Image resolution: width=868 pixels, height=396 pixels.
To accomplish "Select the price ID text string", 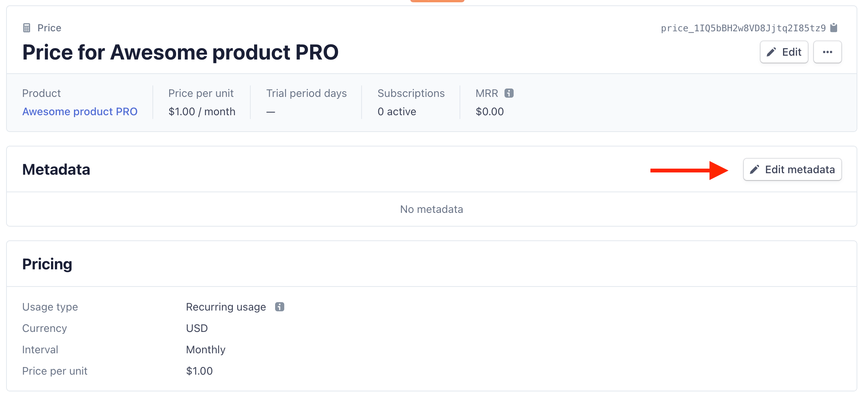I will [743, 28].
